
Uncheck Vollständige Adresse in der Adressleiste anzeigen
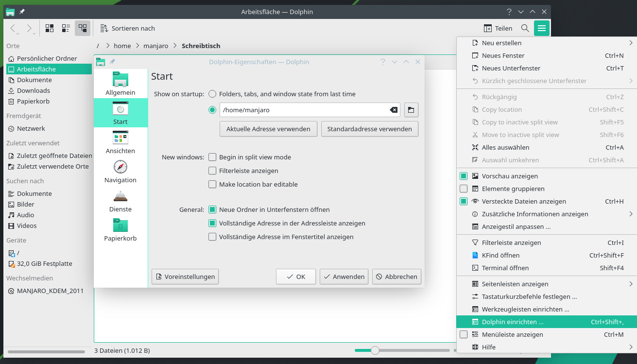[212, 223]
